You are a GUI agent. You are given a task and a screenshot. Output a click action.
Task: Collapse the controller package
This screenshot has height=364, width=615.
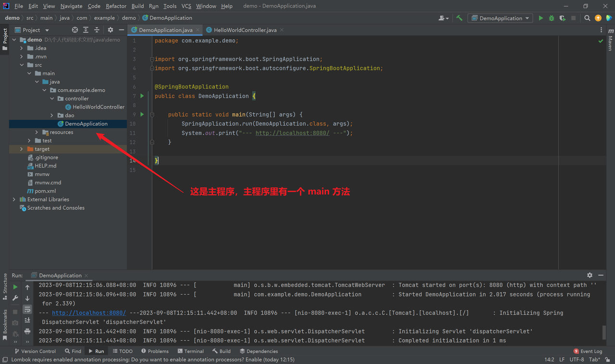pyautogui.click(x=52, y=98)
